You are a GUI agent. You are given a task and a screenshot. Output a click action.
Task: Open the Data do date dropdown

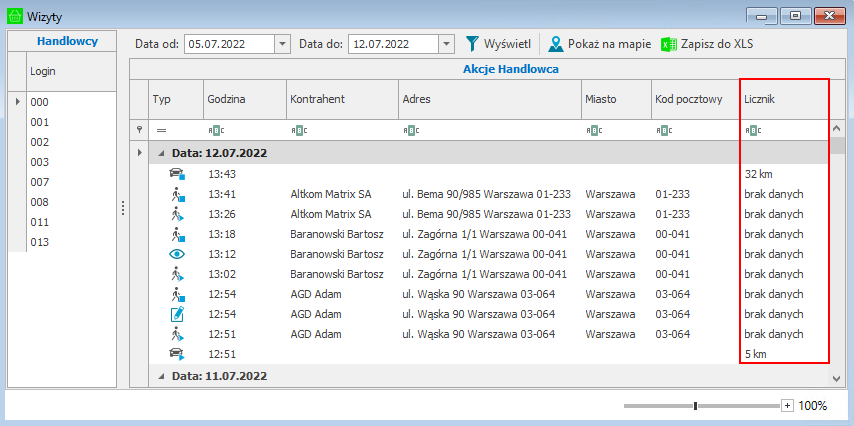[445, 44]
